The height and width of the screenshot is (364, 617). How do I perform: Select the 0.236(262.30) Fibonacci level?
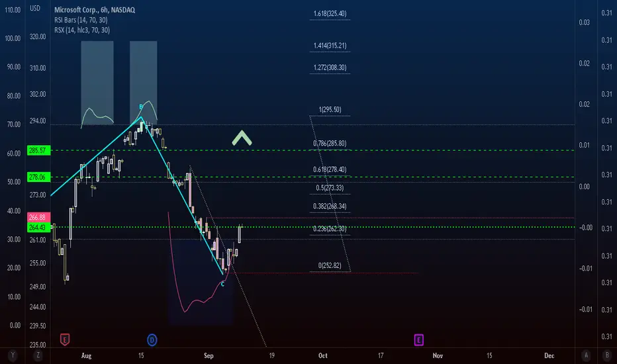(330, 229)
